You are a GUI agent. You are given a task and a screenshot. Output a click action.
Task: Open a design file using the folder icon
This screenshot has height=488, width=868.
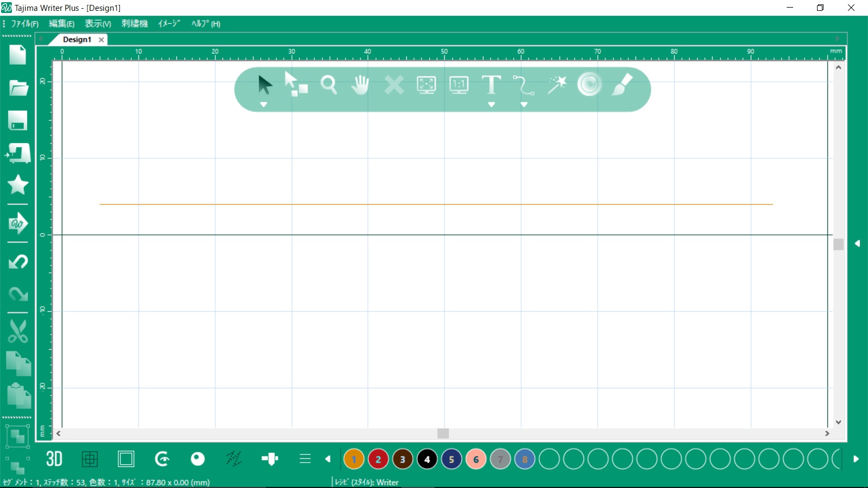click(18, 88)
